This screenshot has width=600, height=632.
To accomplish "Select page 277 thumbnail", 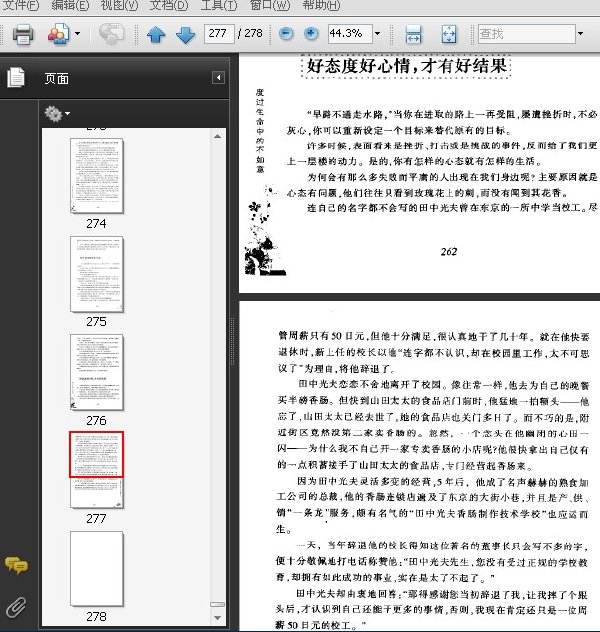I will [x=97, y=470].
